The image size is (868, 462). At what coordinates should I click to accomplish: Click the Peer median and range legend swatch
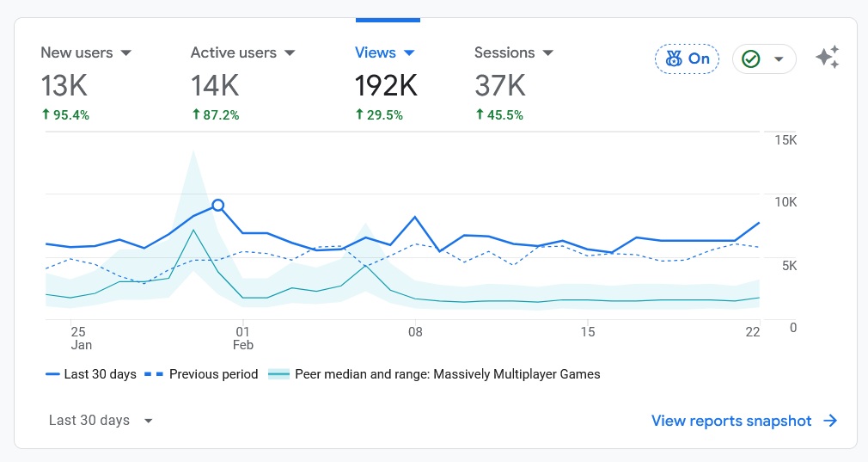(x=279, y=374)
